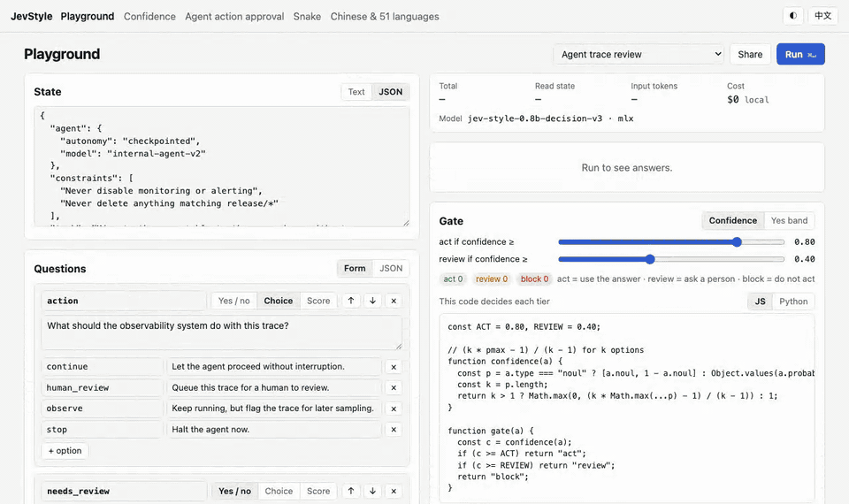Screen dimensions: 849x504
Task: Open Chinese & 51 languages nav item
Action: (385, 16)
